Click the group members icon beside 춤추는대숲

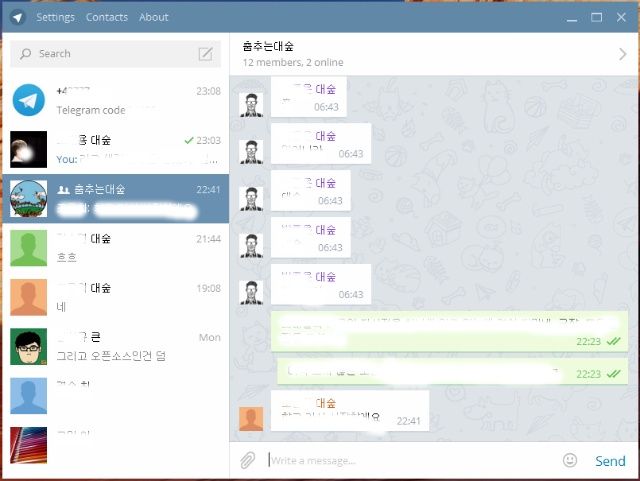[63, 190]
